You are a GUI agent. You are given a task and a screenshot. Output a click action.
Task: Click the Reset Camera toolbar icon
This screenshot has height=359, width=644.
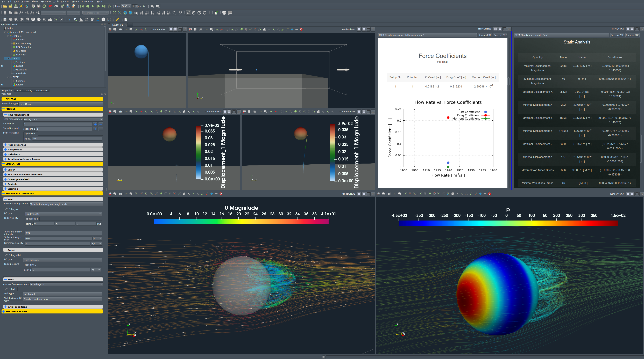(115, 13)
